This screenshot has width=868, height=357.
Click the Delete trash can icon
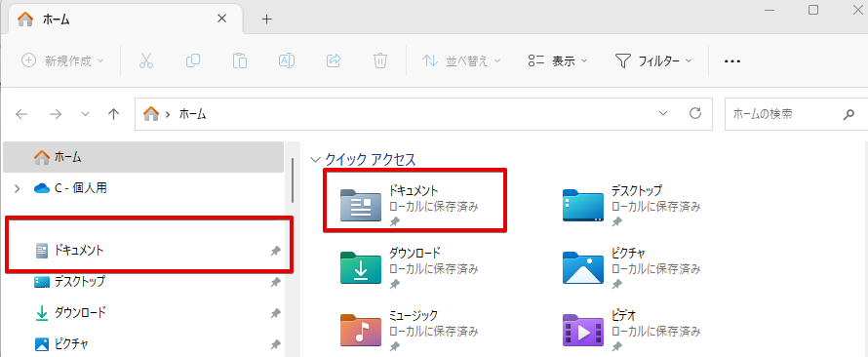tap(379, 60)
